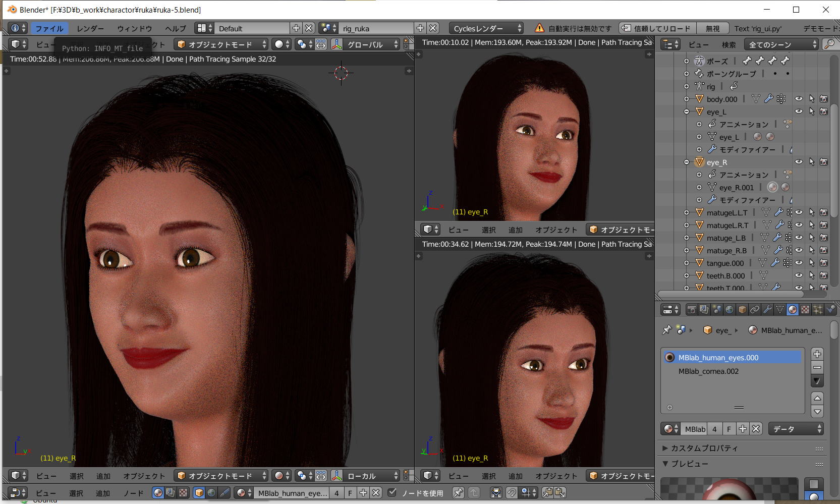Open the Modifiers properties tab (wrench icon)
840x504 pixels.
[x=767, y=309]
